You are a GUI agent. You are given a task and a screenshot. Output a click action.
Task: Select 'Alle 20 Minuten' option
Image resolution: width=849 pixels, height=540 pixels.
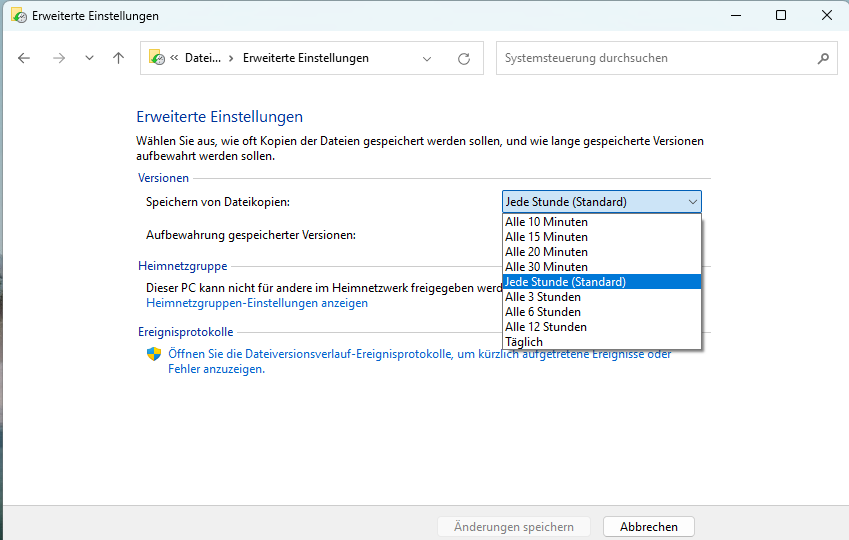tap(602, 252)
